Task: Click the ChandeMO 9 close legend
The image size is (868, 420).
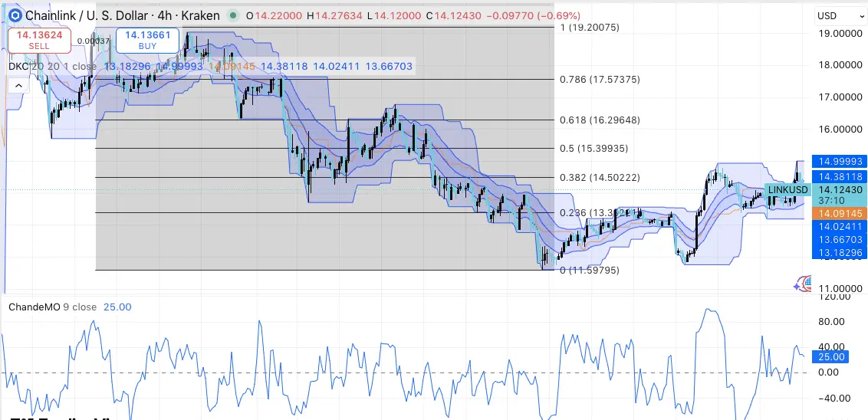Action: [x=53, y=307]
